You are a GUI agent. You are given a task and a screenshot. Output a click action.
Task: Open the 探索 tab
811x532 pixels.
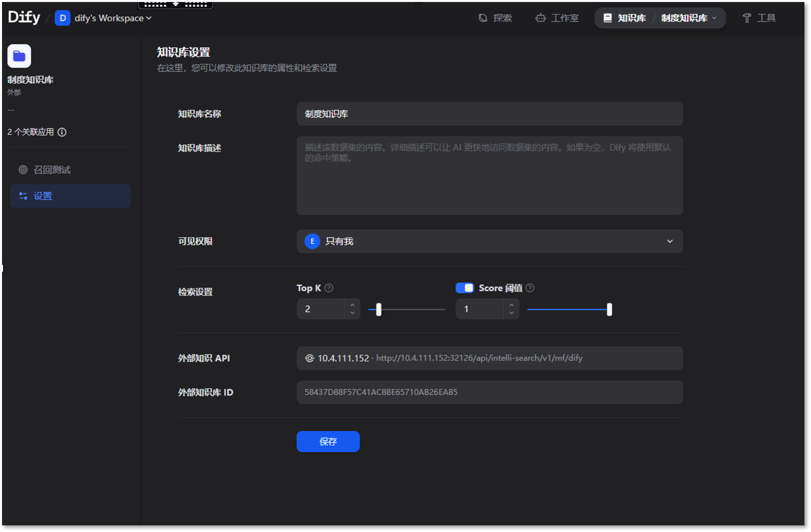point(495,18)
